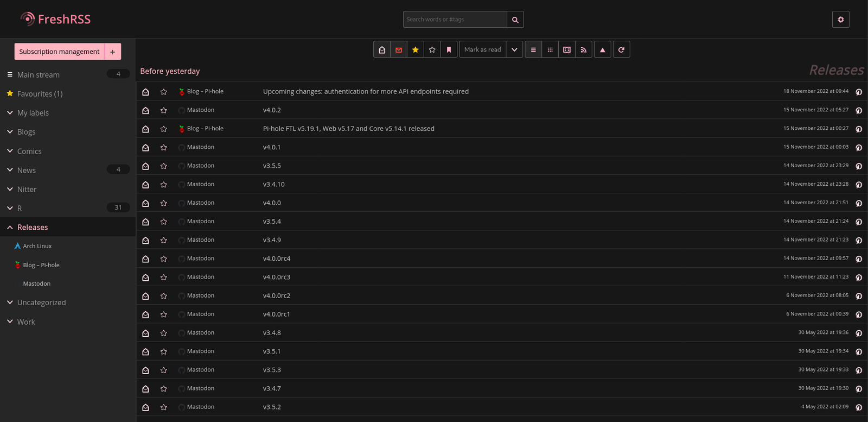
Task: Collapse the Releases category
Action: pyautogui.click(x=10, y=228)
